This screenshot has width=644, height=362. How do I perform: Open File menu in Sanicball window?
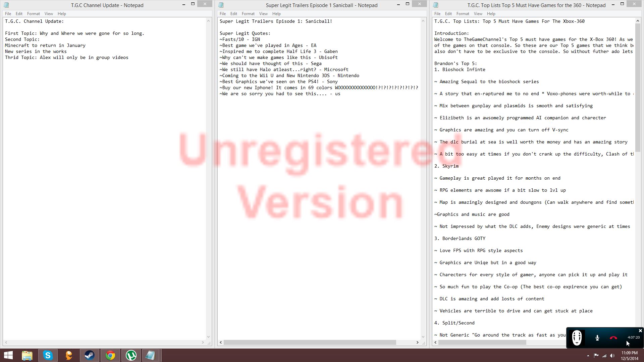[223, 14]
